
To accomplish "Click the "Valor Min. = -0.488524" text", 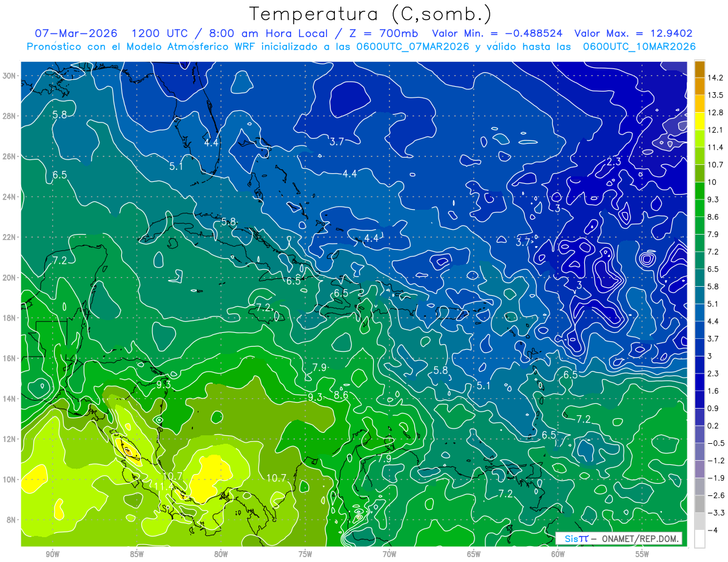I will [497, 33].
